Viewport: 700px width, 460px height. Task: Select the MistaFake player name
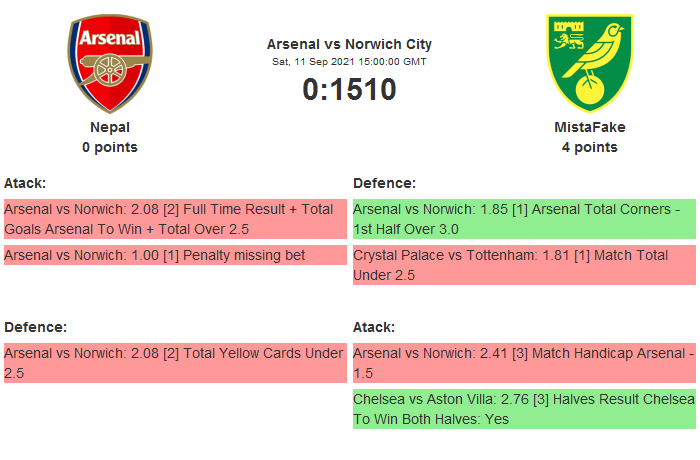[590, 127]
